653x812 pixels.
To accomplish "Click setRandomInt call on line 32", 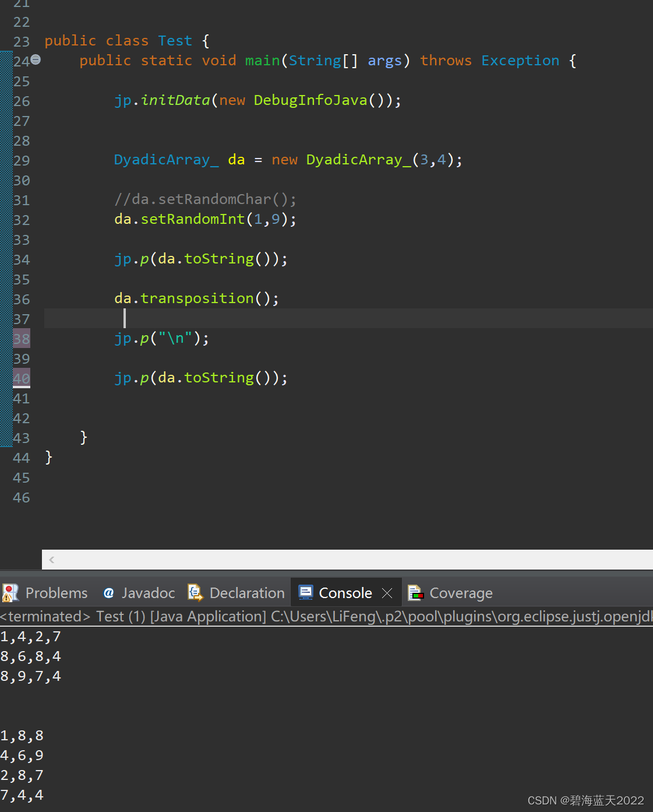I will (x=193, y=219).
